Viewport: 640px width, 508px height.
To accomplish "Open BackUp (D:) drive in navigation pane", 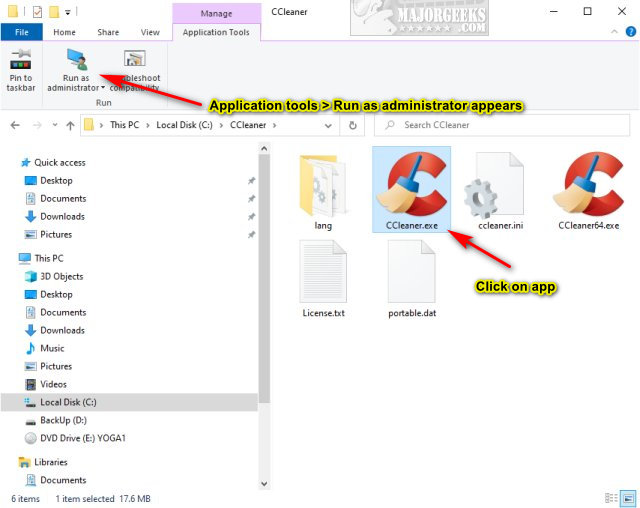I will pos(63,420).
